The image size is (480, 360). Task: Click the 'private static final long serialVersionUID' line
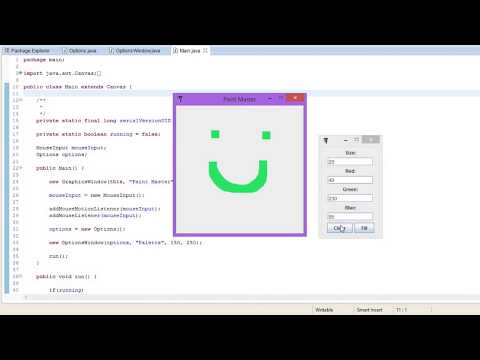(x=103, y=120)
